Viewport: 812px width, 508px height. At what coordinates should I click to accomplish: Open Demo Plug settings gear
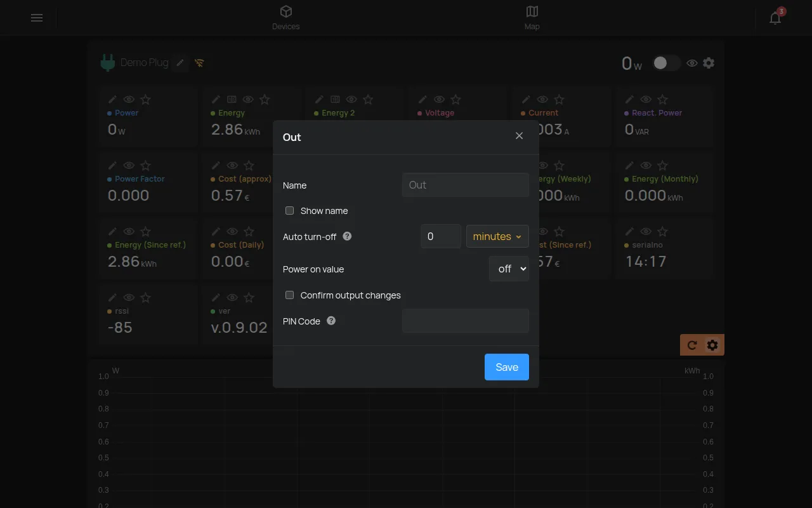[x=709, y=63]
